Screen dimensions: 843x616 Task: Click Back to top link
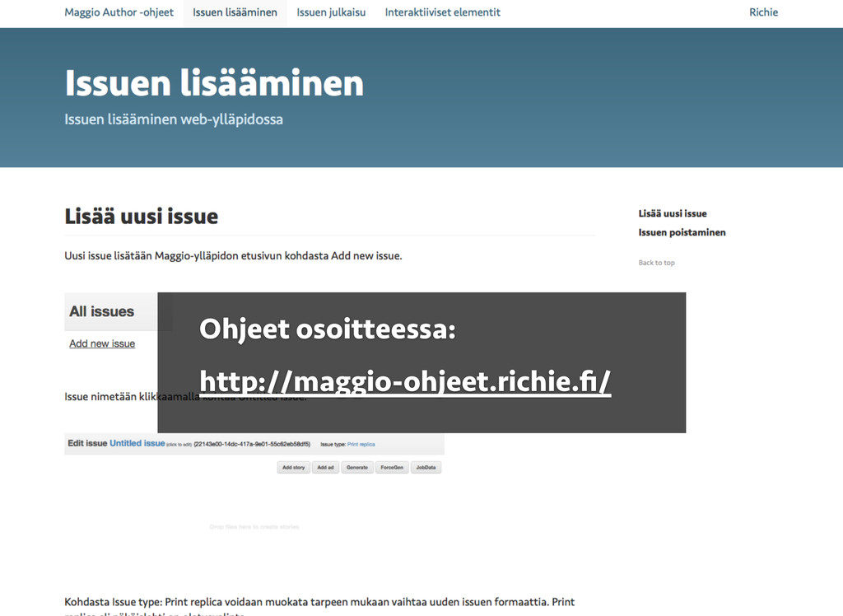tap(656, 263)
